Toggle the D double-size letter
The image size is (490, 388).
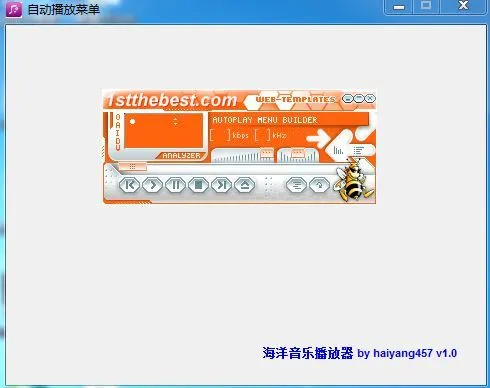118,140
